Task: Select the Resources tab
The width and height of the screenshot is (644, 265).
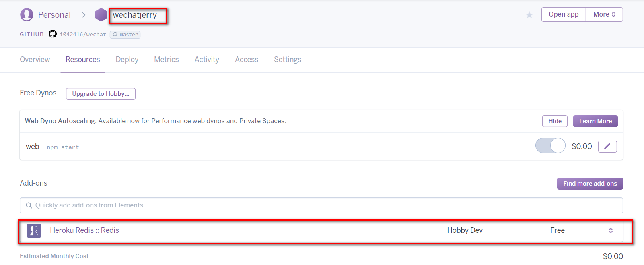Action: (x=83, y=60)
